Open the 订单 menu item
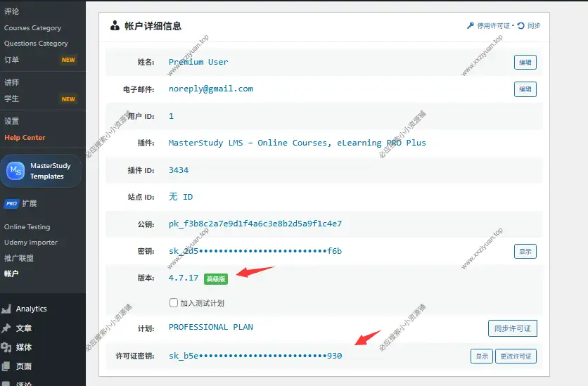Image resolution: width=588 pixels, height=386 pixels. pos(12,60)
